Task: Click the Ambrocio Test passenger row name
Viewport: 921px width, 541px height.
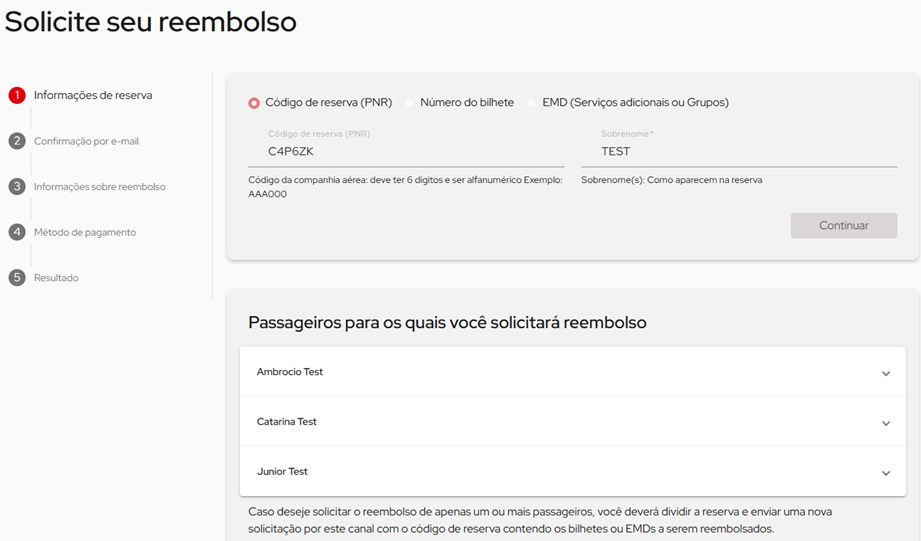Action: 290,372
